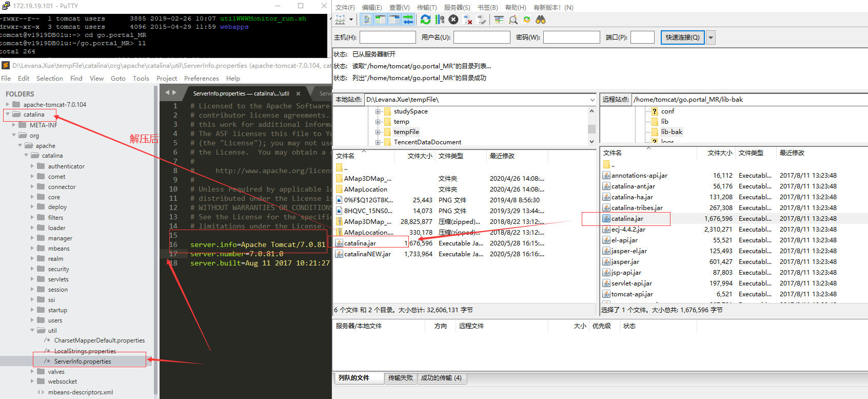Select the lib-bak folder in remote tree
This screenshot has width=868, height=399.
pos(672,132)
